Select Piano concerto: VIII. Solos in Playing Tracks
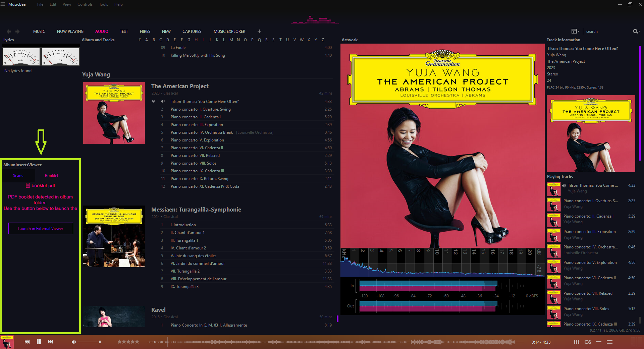644x349 pixels. [x=591, y=311]
